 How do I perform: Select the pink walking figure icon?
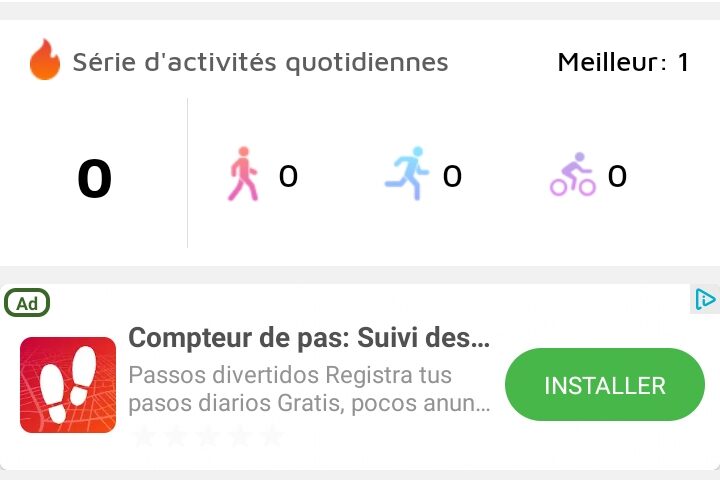point(243,174)
